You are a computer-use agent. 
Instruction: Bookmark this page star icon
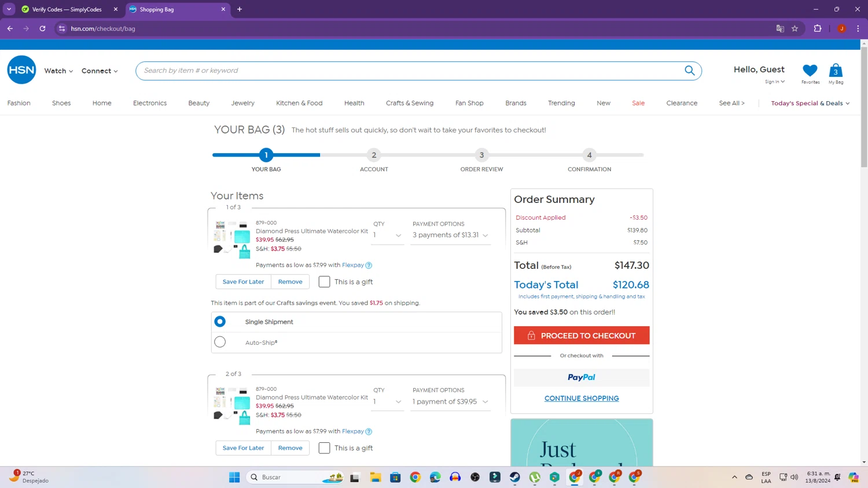[x=795, y=28]
